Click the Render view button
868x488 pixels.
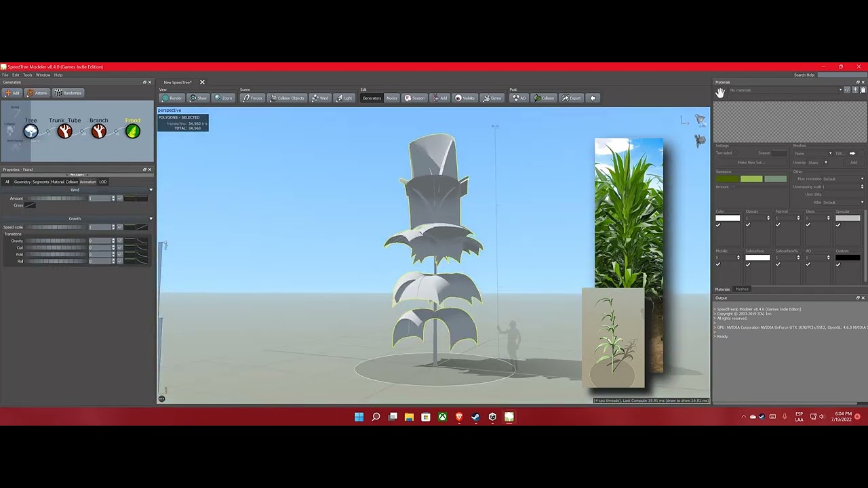(172, 98)
